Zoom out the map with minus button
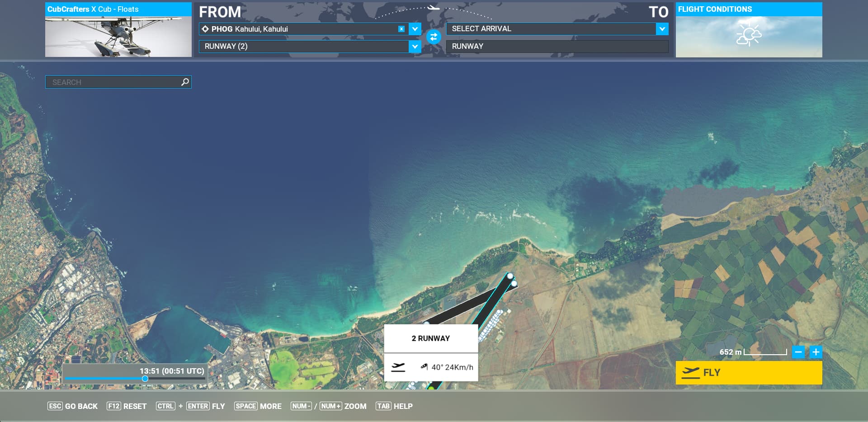 click(x=798, y=352)
